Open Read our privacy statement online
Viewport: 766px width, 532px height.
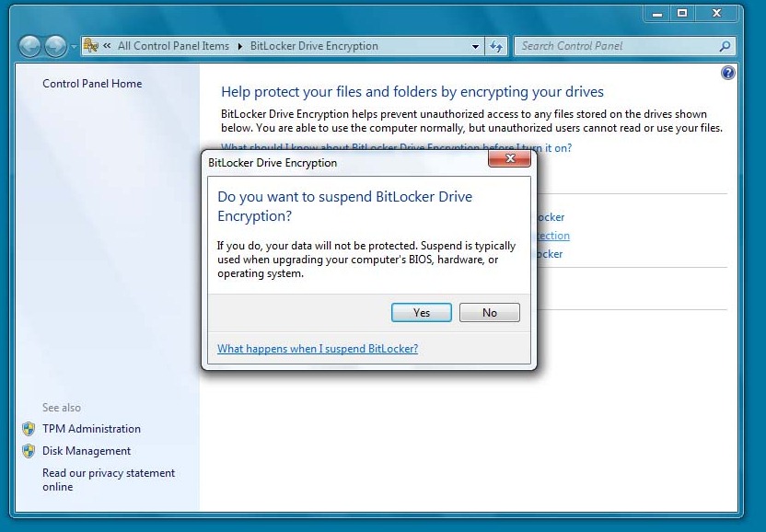(109, 480)
